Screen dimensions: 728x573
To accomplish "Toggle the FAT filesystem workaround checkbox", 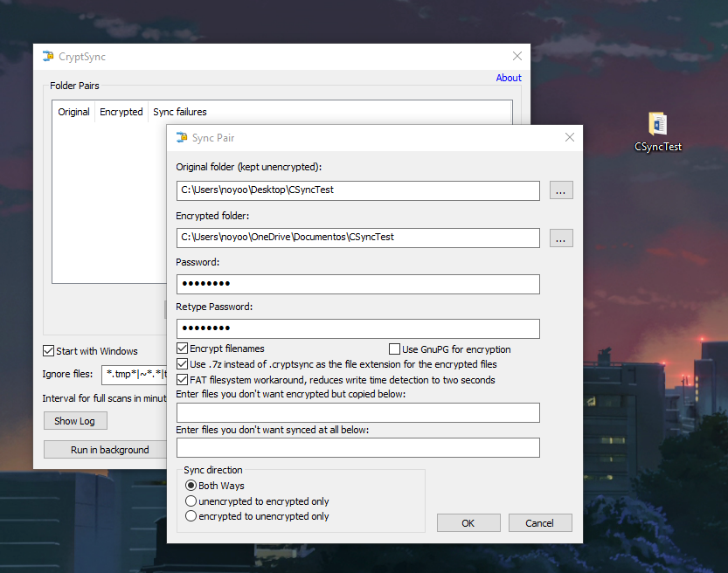I will (183, 380).
